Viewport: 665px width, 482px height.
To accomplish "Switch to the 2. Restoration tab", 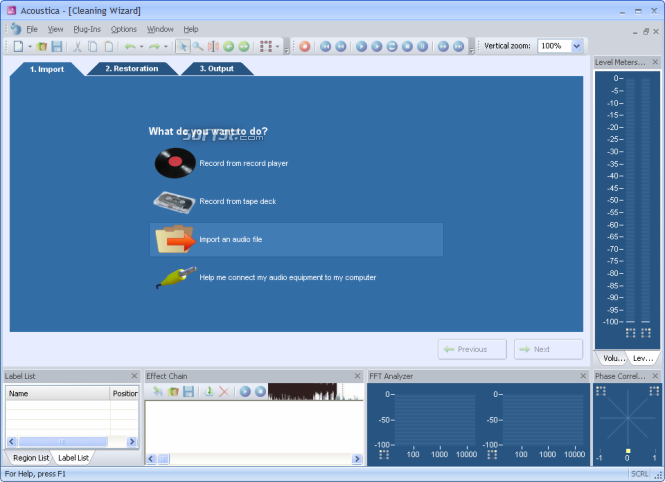I will click(131, 69).
